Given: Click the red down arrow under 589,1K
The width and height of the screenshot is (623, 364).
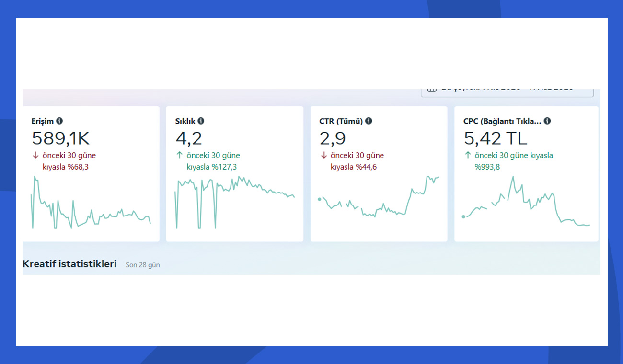Looking at the screenshot, I should [x=35, y=155].
